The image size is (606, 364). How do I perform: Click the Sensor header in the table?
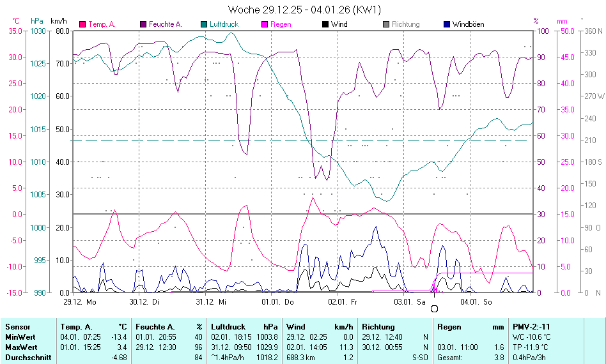pos(16,327)
